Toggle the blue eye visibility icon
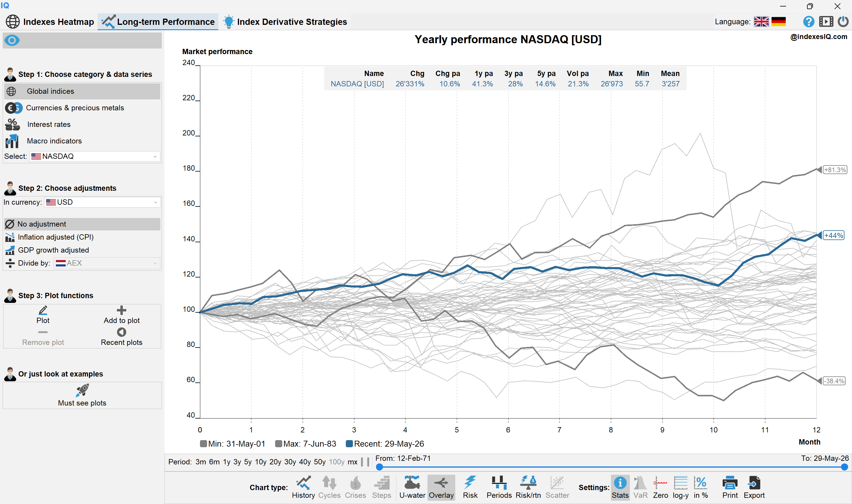 coord(12,41)
